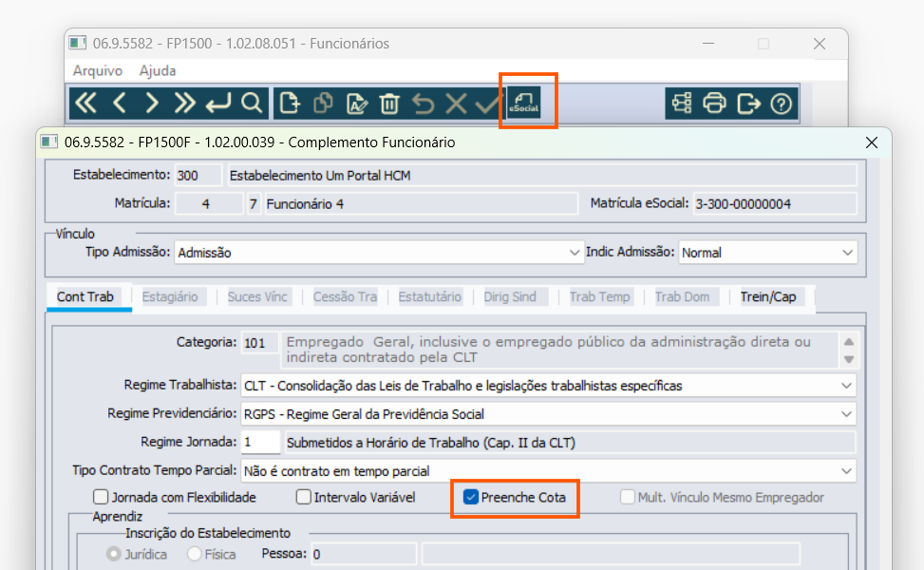Click the Estabelecimento code field 300
Screen dimensions: 924x570
198,175
